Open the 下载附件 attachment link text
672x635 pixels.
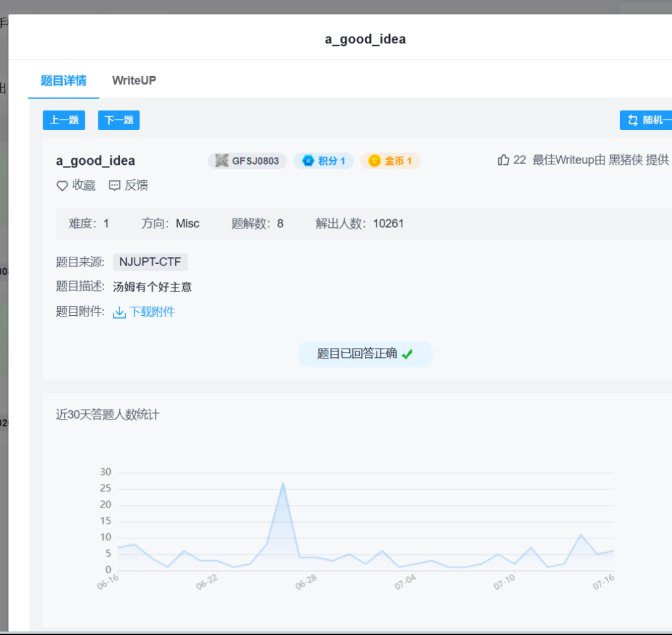click(152, 313)
